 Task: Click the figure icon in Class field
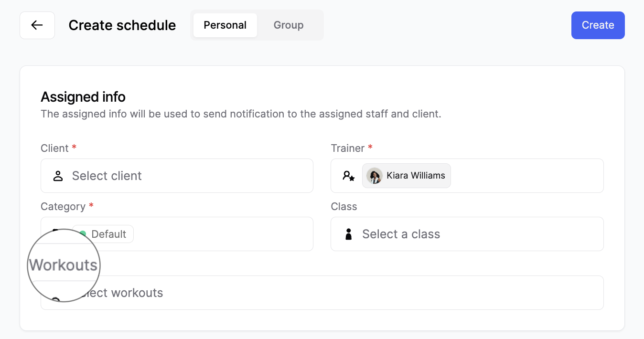[348, 234]
